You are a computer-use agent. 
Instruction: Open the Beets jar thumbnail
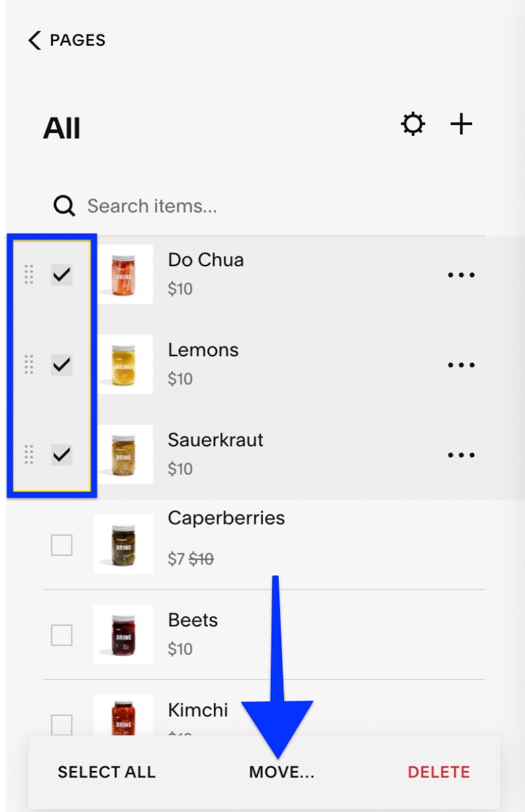[x=123, y=634]
